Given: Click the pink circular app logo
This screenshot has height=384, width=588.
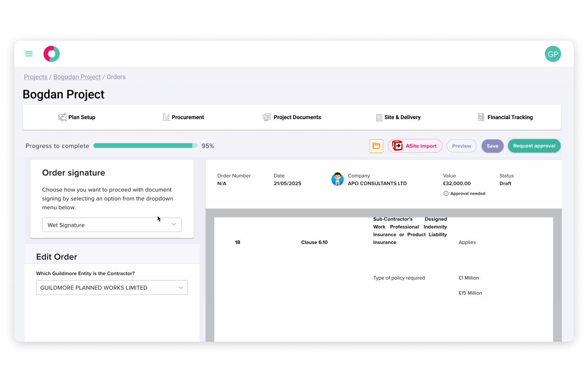Looking at the screenshot, I should coord(51,54).
